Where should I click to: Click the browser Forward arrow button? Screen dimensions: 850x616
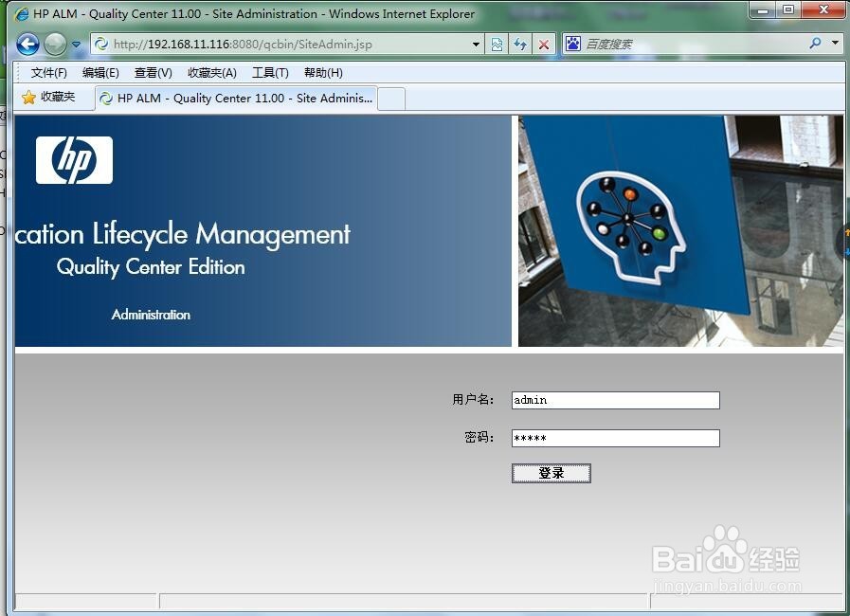coord(55,44)
